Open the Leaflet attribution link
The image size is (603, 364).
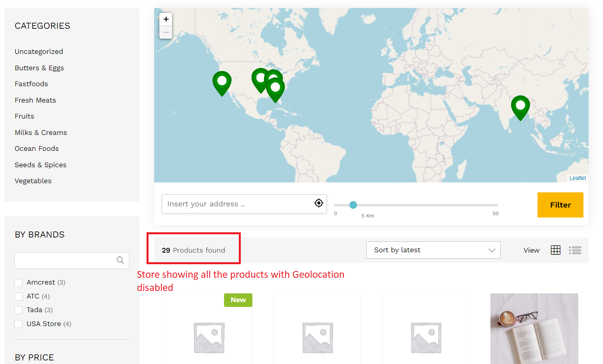[x=577, y=178]
